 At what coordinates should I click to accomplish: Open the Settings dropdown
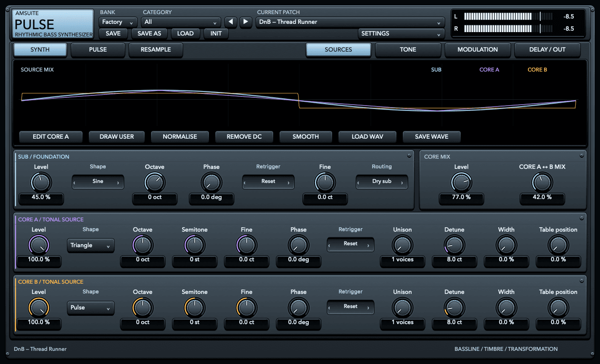(401, 34)
